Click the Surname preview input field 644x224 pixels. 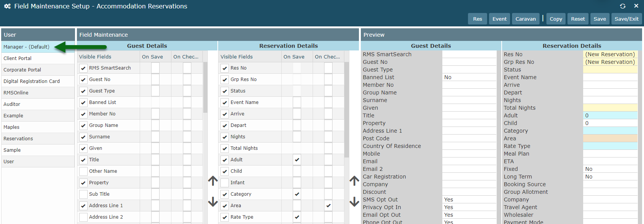469,100
